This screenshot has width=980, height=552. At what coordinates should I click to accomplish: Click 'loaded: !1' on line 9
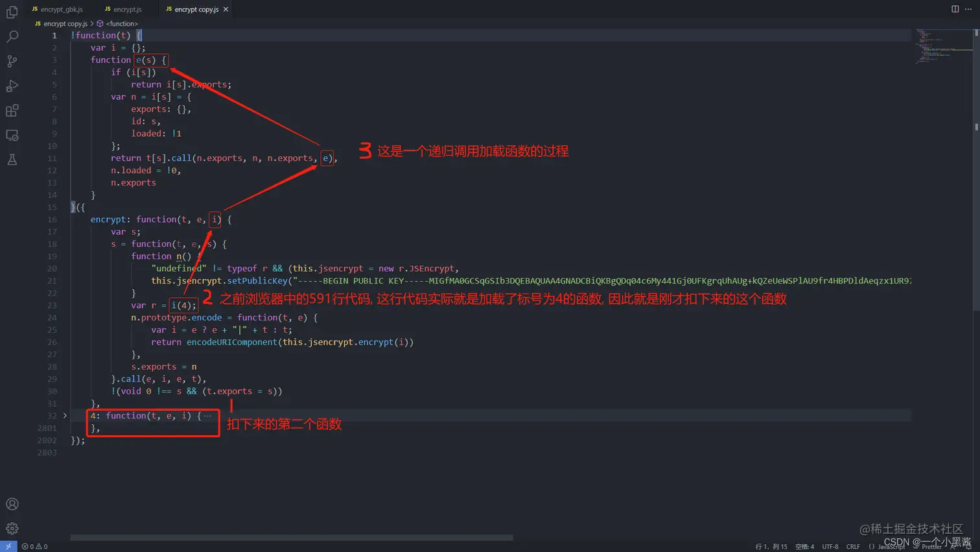[x=156, y=134]
